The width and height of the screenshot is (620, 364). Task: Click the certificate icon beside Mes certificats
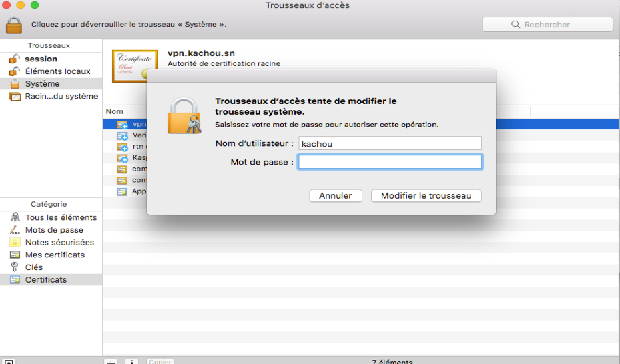click(15, 255)
